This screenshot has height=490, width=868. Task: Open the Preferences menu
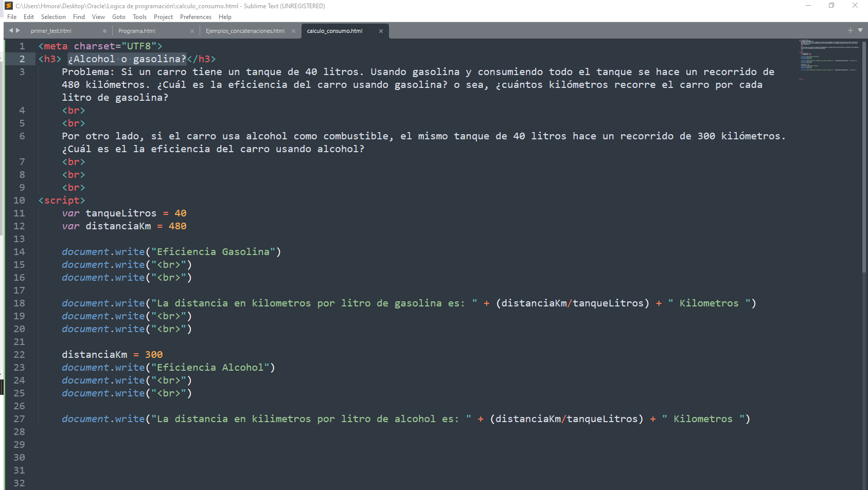point(196,17)
